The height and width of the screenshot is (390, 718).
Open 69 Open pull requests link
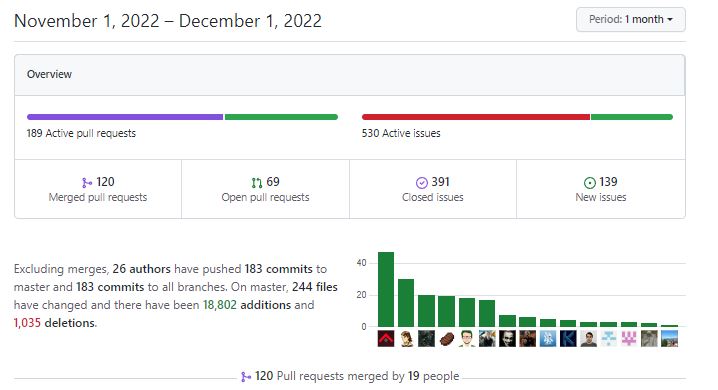265,189
